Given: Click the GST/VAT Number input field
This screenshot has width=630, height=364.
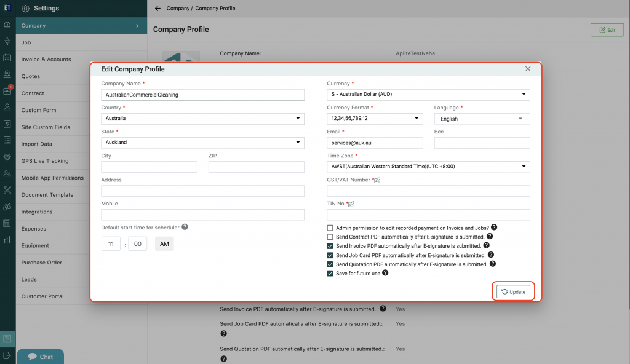Looking at the screenshot, I should [428, 191].
